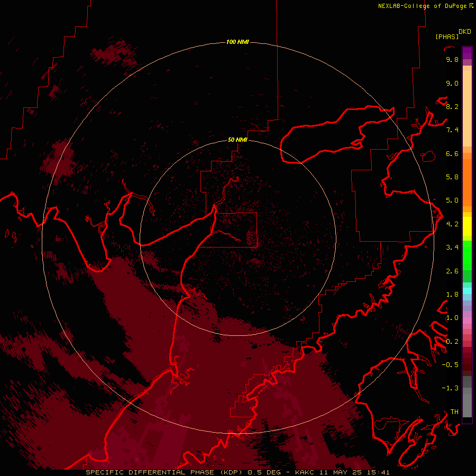Screen dimensions: 476x476
Task: Click the 3.4 value on color scale
Action: click(452, 247)
